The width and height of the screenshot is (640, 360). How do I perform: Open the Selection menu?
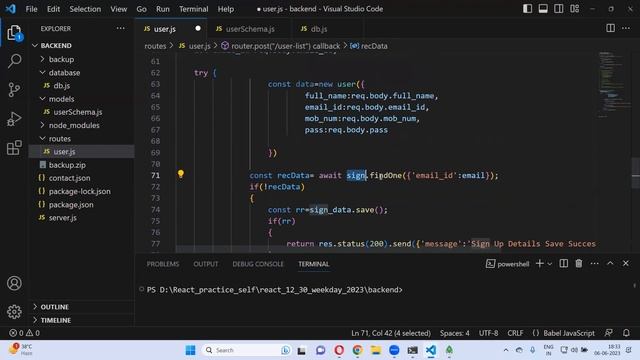point(85,9)
